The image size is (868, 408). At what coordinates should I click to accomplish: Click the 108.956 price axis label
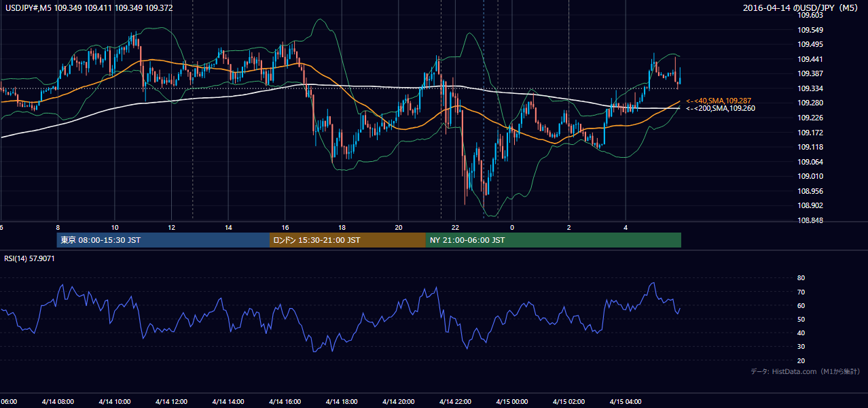tap(810, 191)
